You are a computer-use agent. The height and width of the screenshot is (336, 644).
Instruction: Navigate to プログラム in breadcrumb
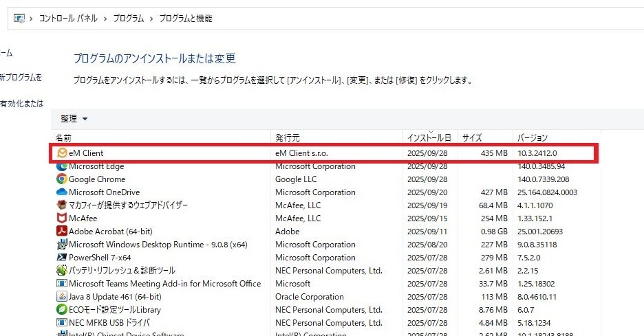point(129,19)
